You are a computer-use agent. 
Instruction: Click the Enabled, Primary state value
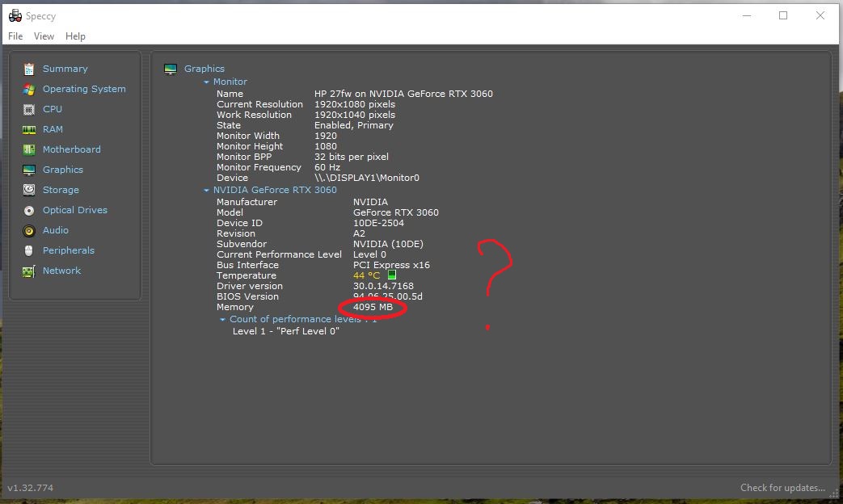coord(354,125)
